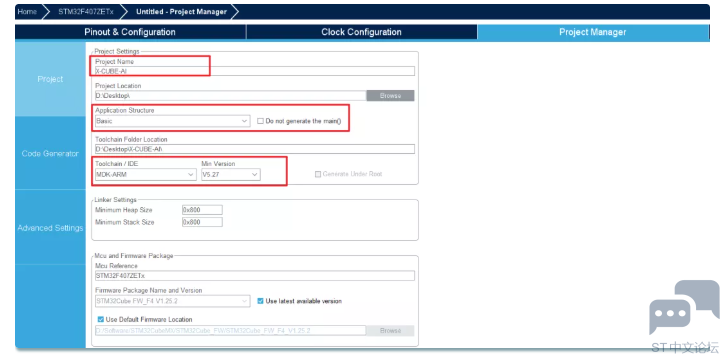Screen dimensions: 728x363
Task: Open the Application Structure dropdown
Action: click(x=172, y=121)
